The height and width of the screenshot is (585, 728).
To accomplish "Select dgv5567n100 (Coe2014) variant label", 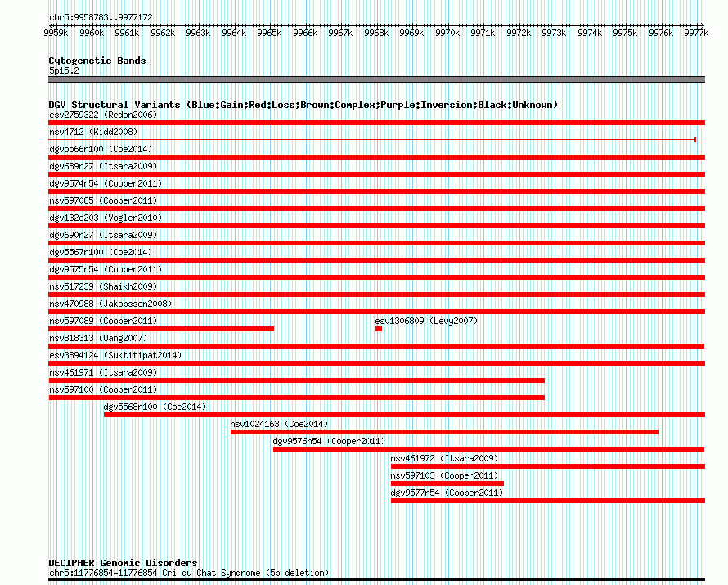I will (x=101, y=252).
